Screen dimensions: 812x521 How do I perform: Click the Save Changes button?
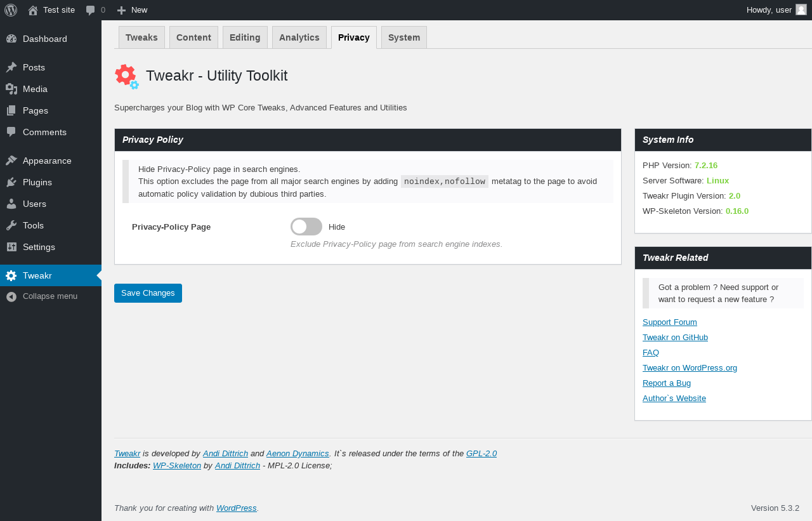pos(148,293)
